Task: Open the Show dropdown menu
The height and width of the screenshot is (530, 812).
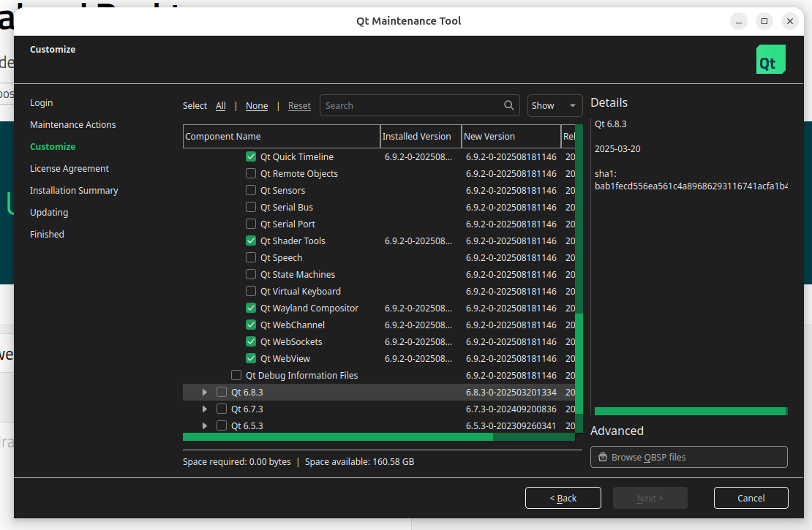Action: (555, 105)
